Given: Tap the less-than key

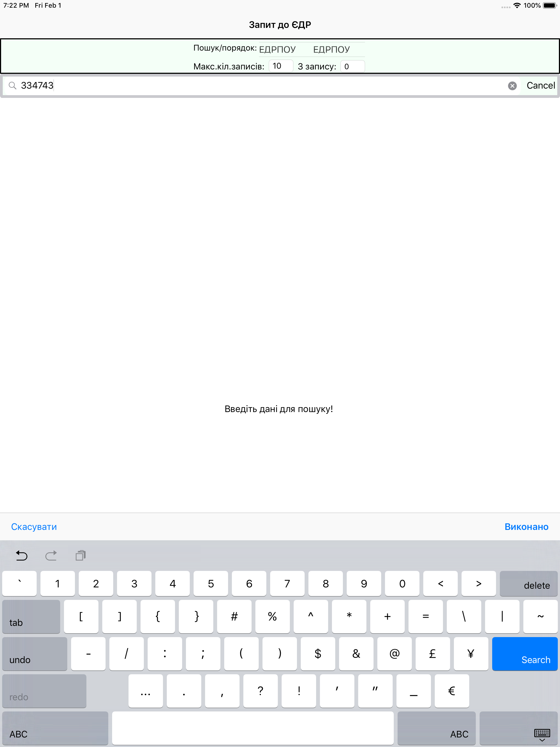Looking at the screenshot, I should [441, 583].
